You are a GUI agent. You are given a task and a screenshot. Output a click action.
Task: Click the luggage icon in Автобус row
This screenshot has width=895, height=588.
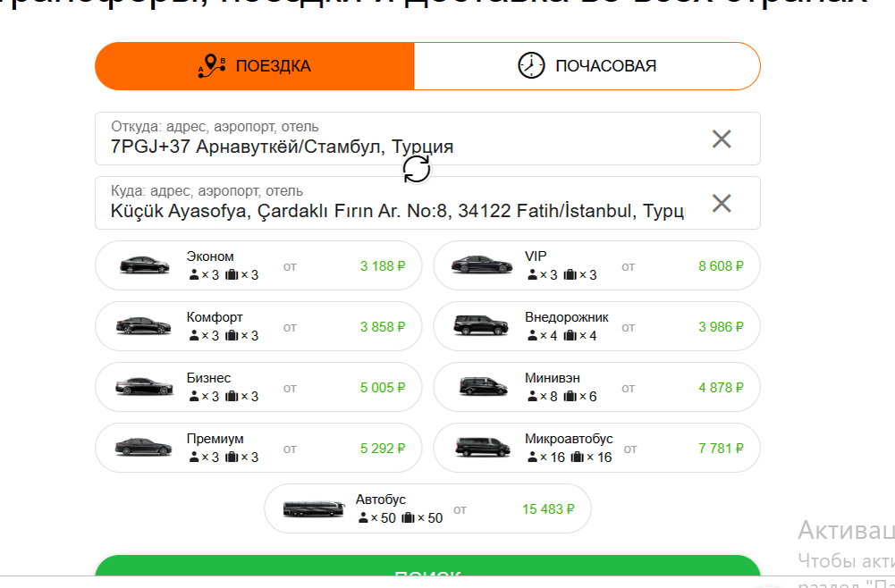coord(408,517)
